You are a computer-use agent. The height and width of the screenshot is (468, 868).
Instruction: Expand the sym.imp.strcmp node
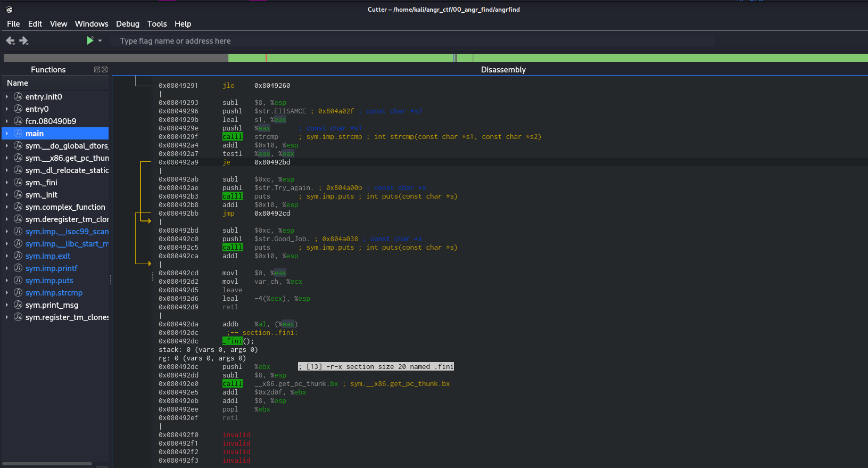(7, 293)
